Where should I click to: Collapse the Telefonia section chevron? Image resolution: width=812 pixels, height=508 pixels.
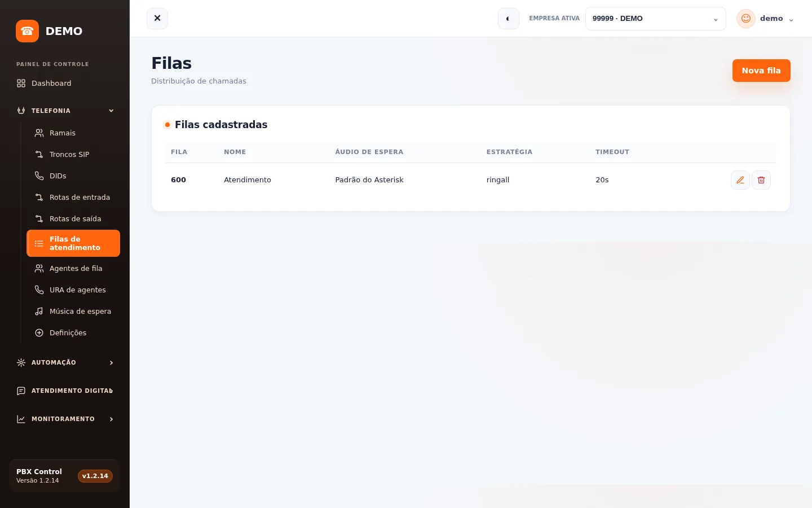pos(111,111)
